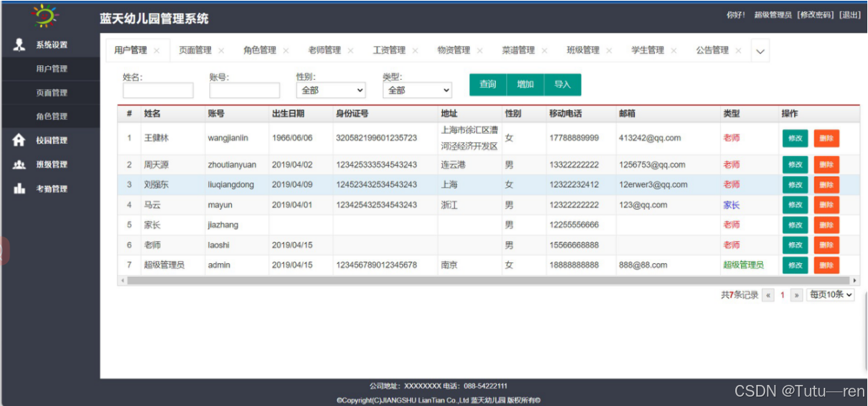Expand 校园管理 sidebar section

(x=51, y=141)
